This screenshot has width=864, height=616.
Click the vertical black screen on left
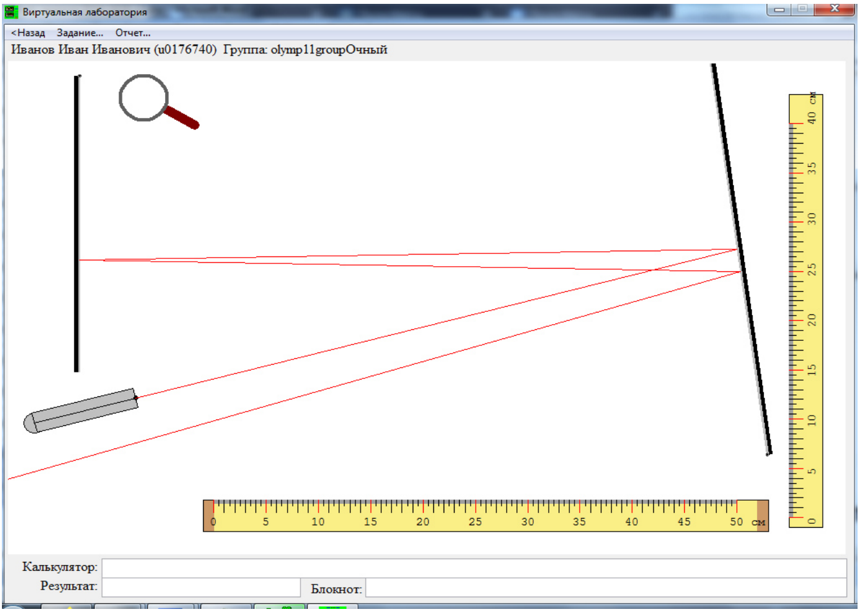pyautogui.click(x=77, y=224)
